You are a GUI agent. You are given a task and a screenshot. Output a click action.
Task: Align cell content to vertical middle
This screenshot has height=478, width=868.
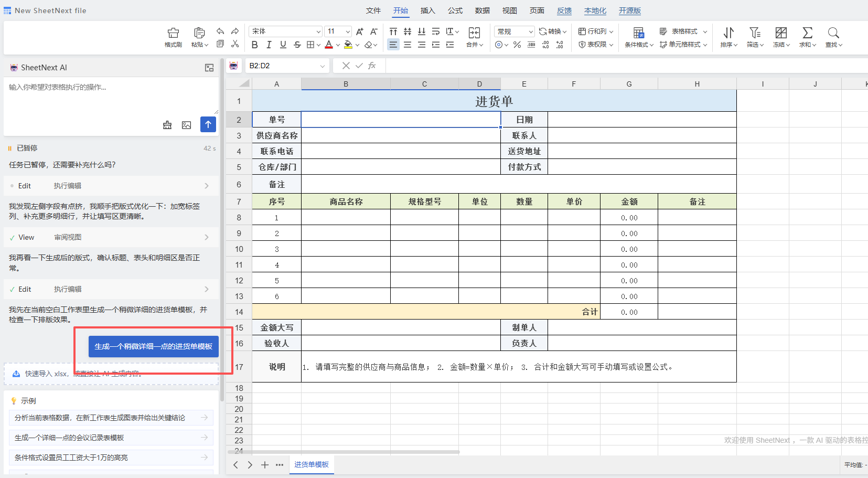click(x=408, y=31)
